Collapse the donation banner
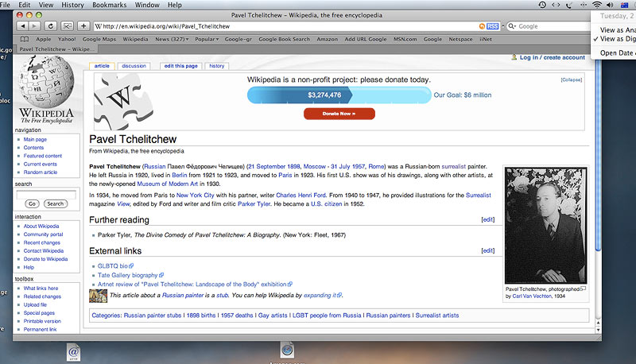Viewport: 636px width, 364px height. coord(571,79)
